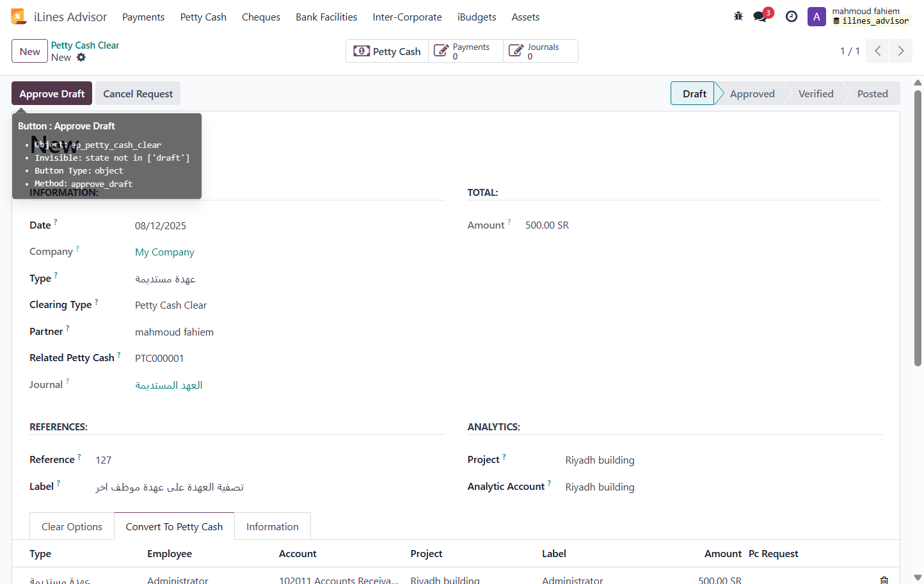924x584 pixels.
Task: Open the Assets menu
Action: pos(525,17)
